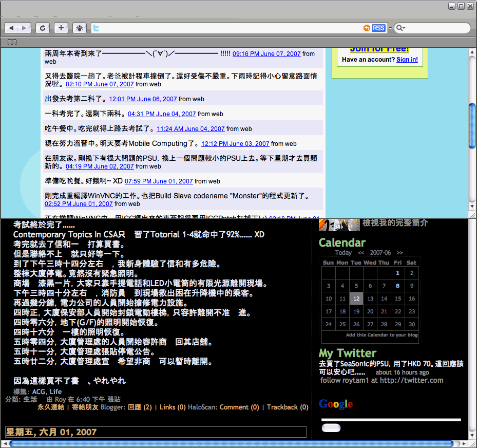Image resolution: width=477 pixels, height=448 pixels.
Task: Click the orange SnapBack icon
Action: click(x=366, y=28)
